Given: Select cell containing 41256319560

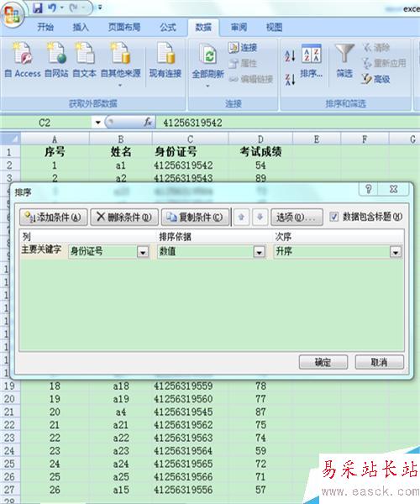Looking at the screenshot, I should tap(190, 399).
